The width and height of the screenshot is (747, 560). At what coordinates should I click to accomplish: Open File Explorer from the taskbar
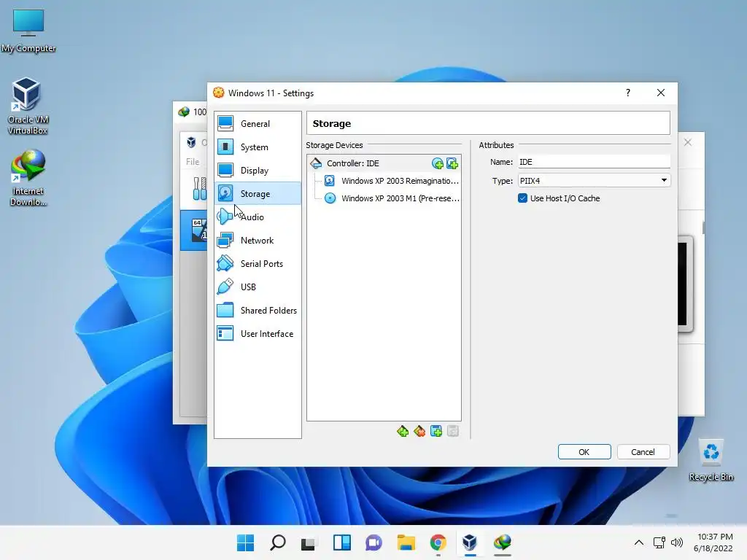(406, 542)
